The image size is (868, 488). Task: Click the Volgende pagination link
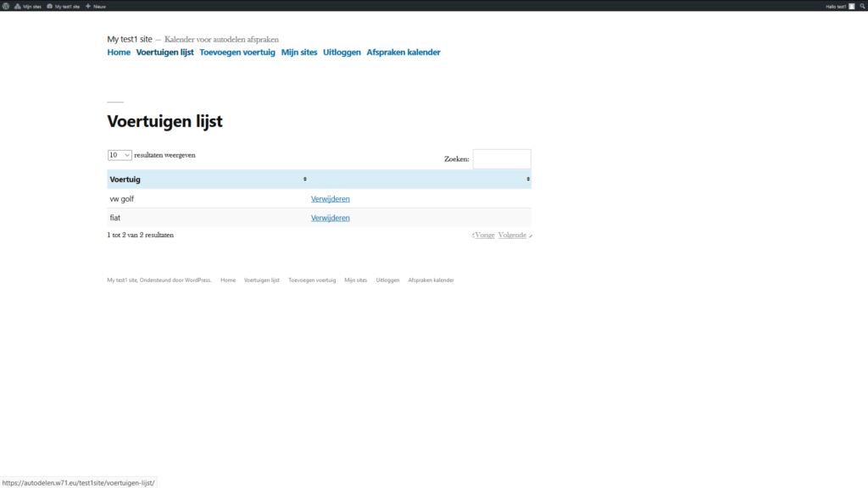coord(512,235)
